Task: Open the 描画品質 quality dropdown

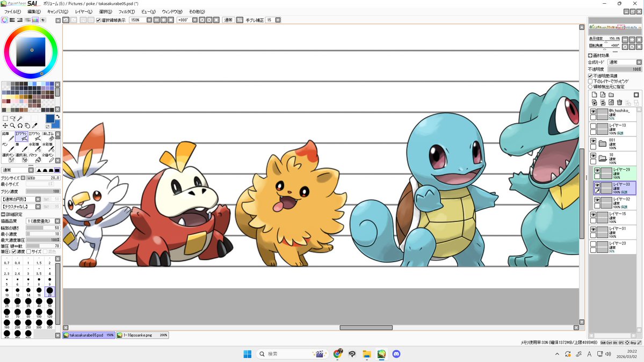Action: [x=43, y=221]
